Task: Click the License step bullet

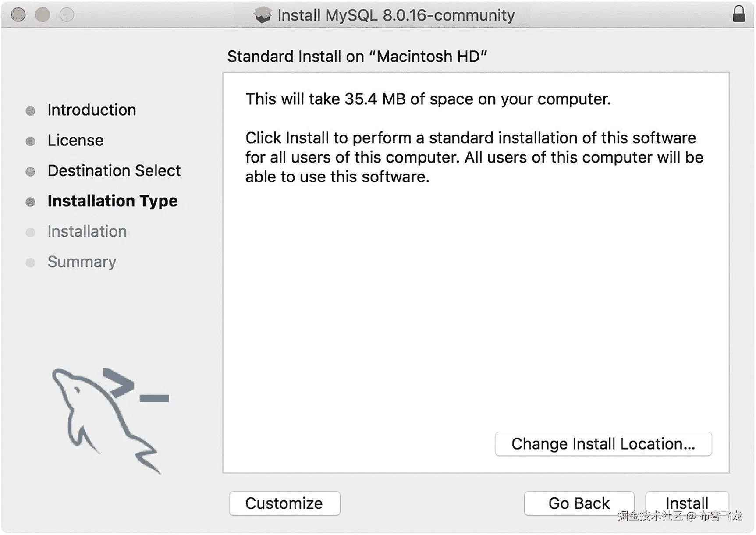Action: 30,141
